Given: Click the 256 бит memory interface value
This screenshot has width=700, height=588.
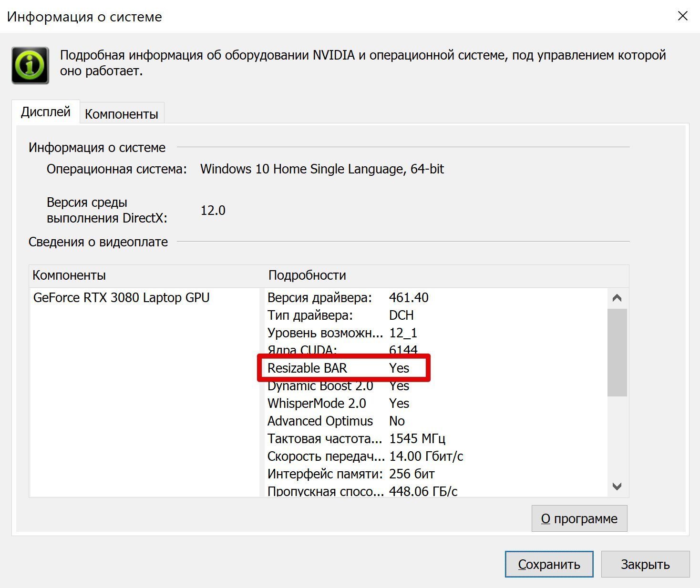Looking at the screenshot, I should click(x=412, y=474).
